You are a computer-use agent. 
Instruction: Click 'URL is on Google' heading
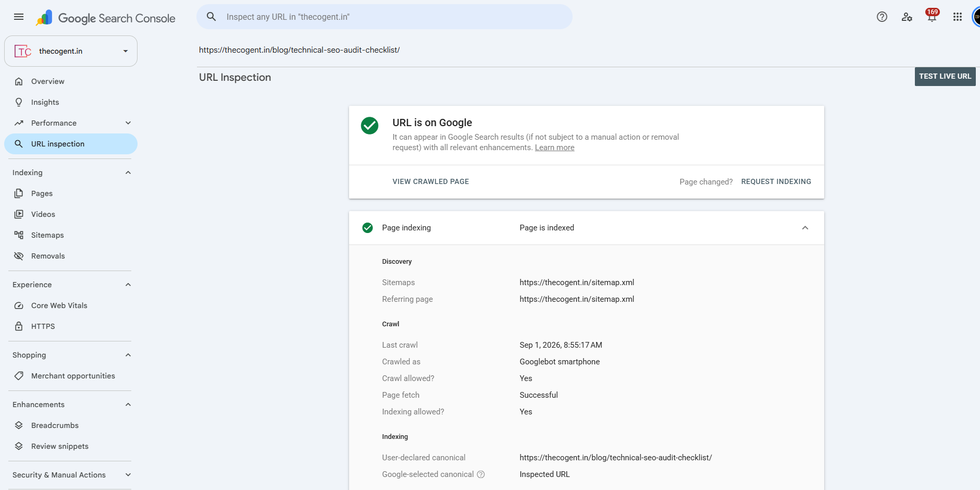coord(432,123)
